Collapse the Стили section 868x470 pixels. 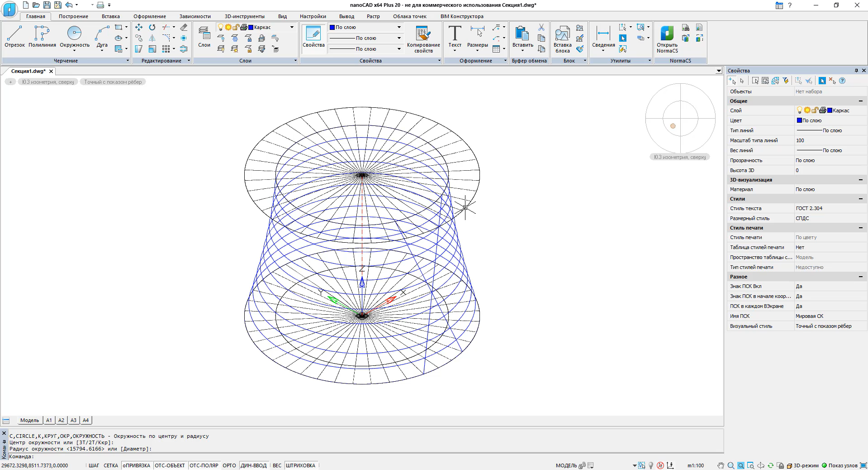(x=861, y=199)
